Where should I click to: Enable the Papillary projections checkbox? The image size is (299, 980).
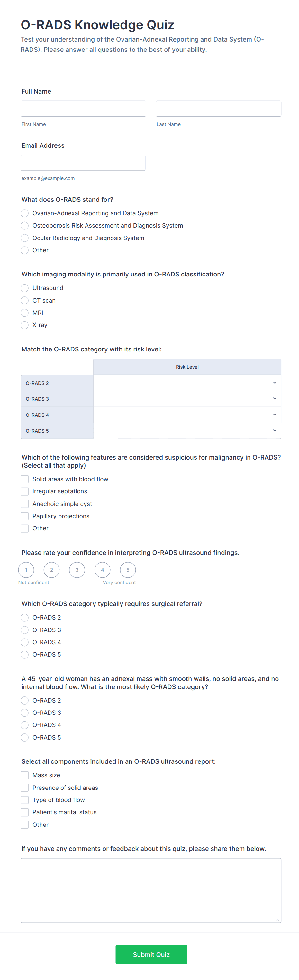click(25, 516)
